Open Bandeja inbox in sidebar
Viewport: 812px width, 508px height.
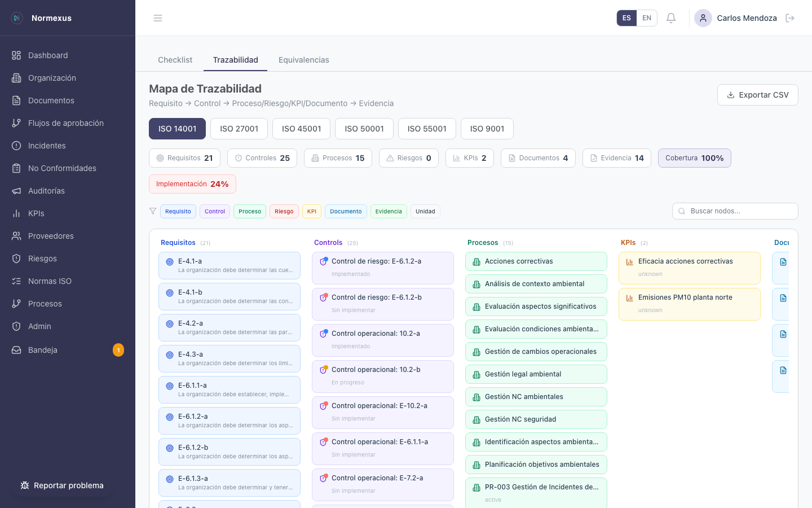click(43, 350)
